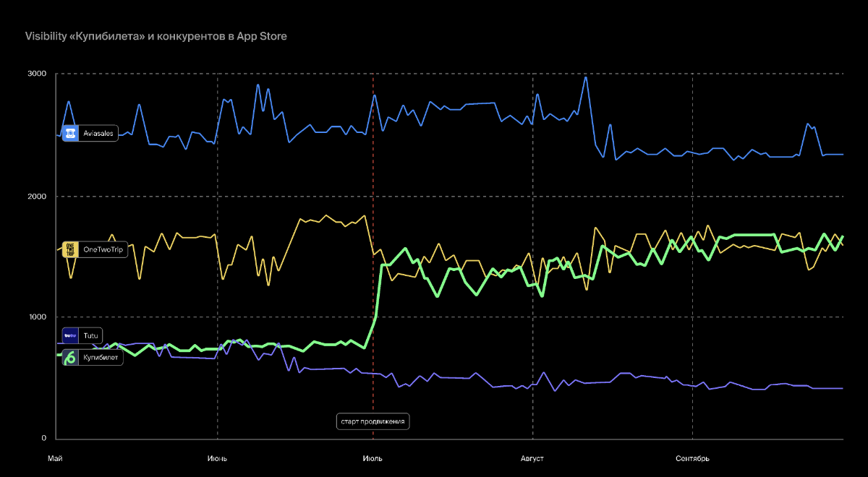Click the Tutu label text
This screenshot has height=477, width=868.
(x=90, y=335)
